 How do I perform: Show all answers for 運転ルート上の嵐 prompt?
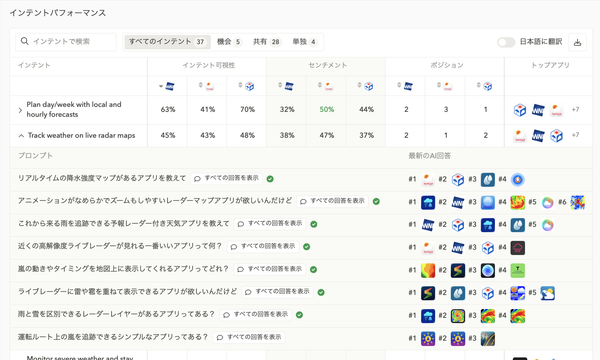coord(249,337)
